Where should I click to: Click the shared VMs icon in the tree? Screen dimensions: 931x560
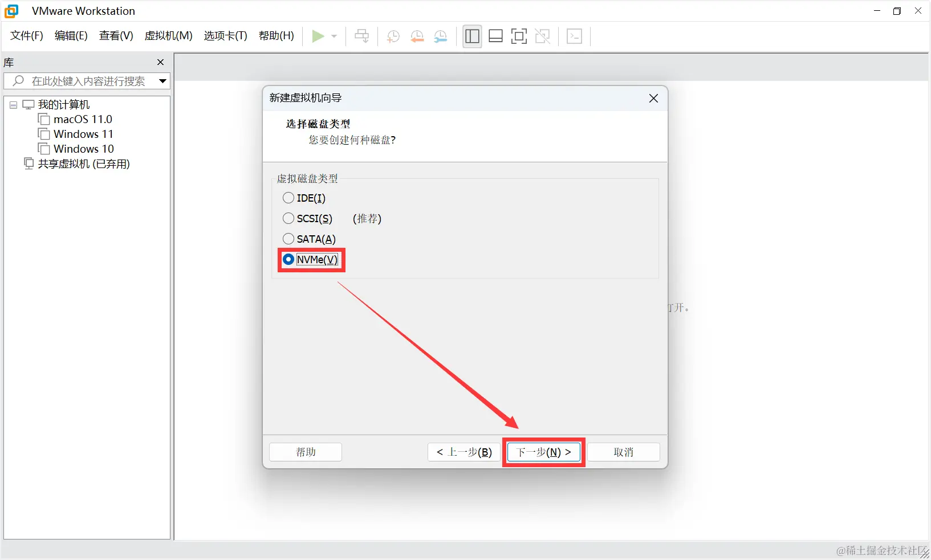(29, 164)
